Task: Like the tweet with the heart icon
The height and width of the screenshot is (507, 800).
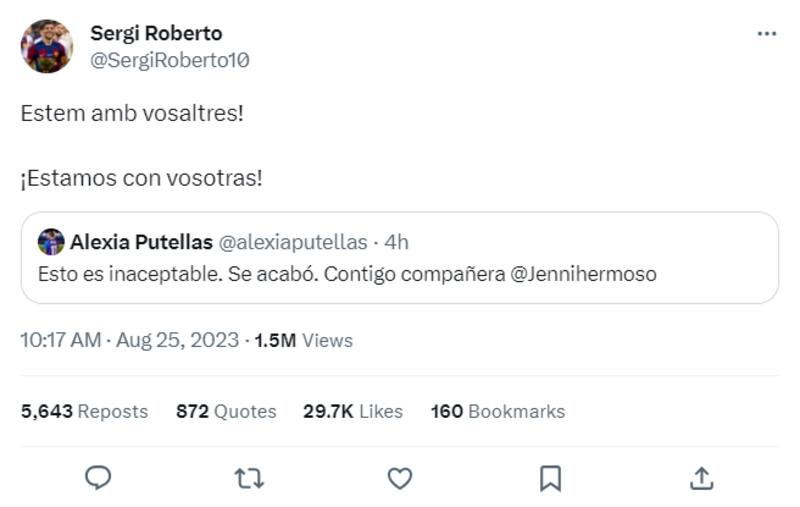Action: coord(400,478)
